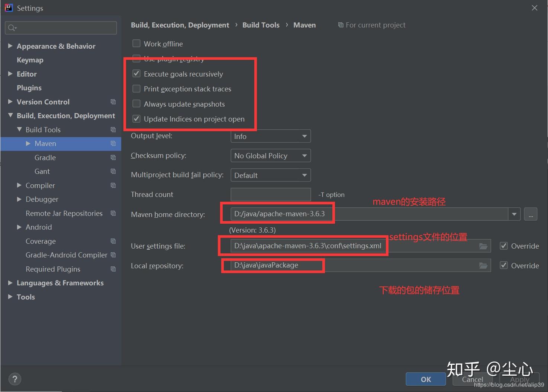Expand the Compiler node arrow
Image resolution: width=548 pixels, height=392 pixels.
(x=19, y=185)
